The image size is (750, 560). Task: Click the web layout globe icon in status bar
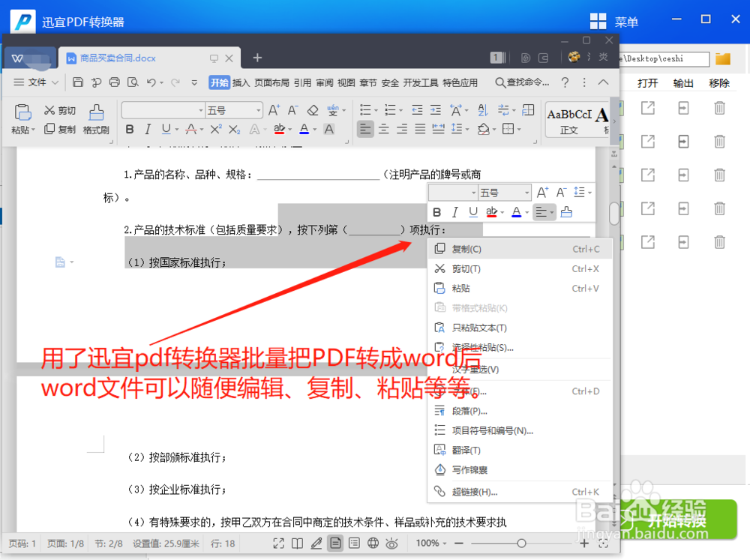click(373, 544)
